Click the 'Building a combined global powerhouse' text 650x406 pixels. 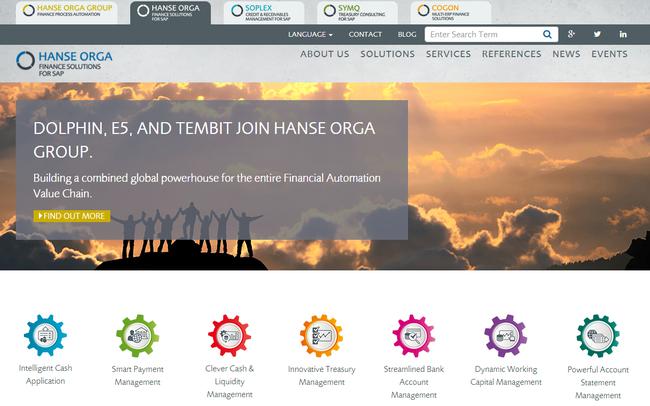207,186
